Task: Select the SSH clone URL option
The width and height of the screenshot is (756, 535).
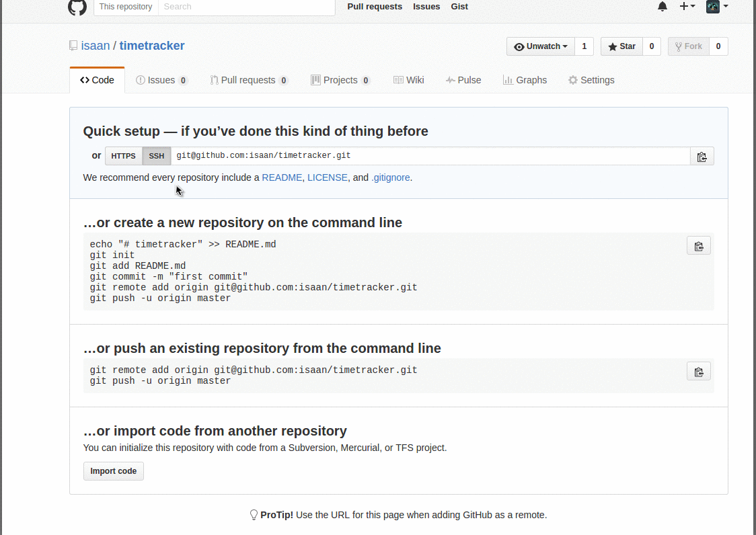Action: coord(157,156)
